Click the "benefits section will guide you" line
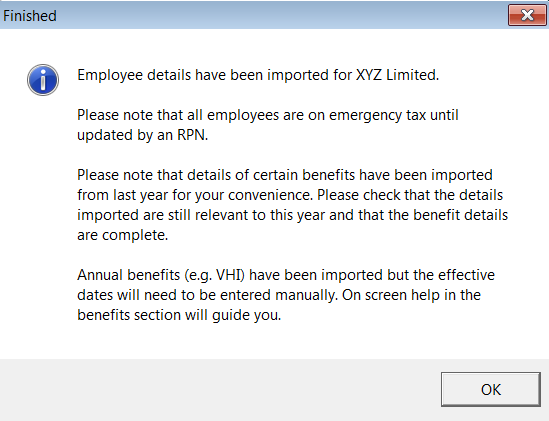The width and height of the screenshot is (549, 421). (x=179, y=315)
